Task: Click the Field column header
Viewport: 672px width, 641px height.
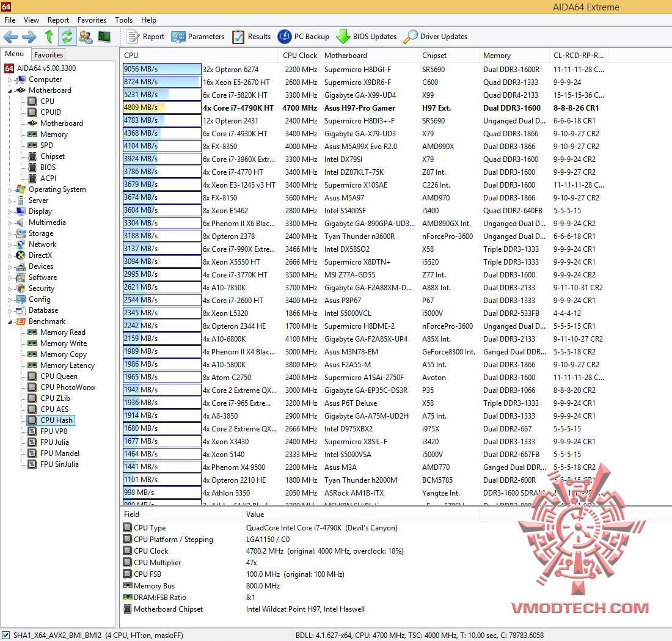Action: (x=181, y=514)
